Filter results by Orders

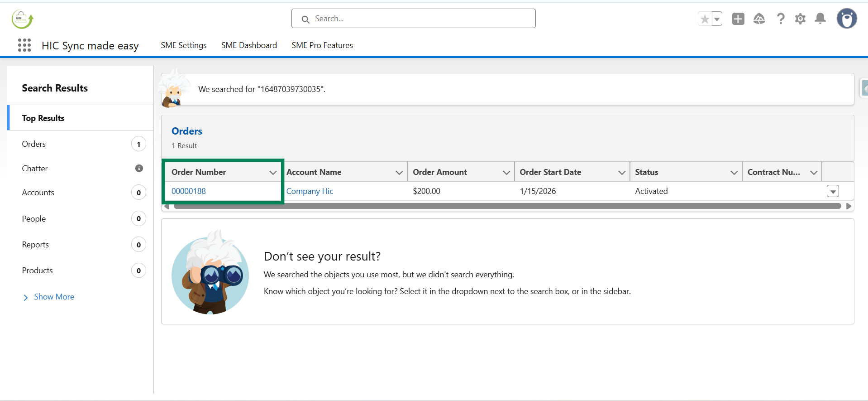(34, 144)
